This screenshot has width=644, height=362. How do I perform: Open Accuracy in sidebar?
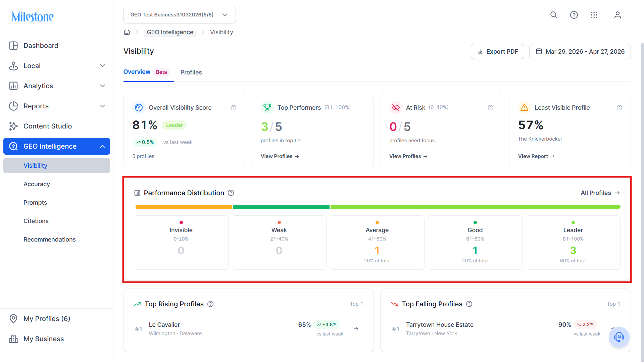pos(37,184)
